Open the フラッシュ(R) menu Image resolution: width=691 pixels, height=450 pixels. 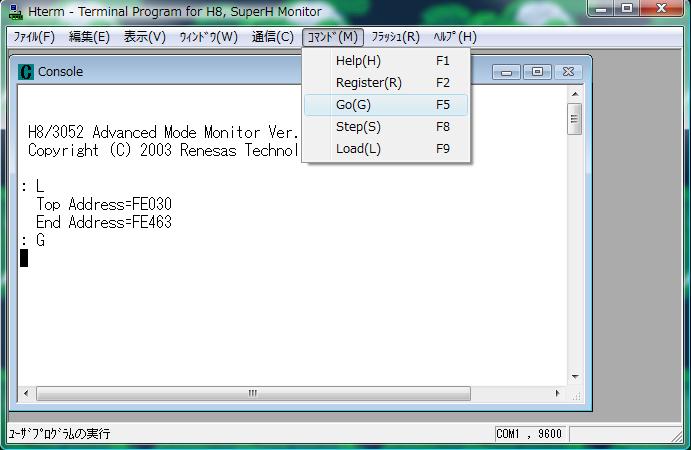click(395, 37)
